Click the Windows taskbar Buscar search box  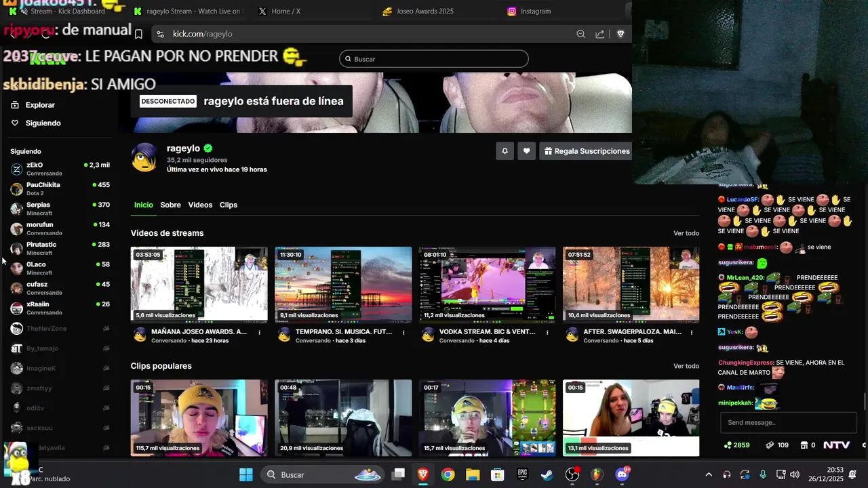click(324, 474)
